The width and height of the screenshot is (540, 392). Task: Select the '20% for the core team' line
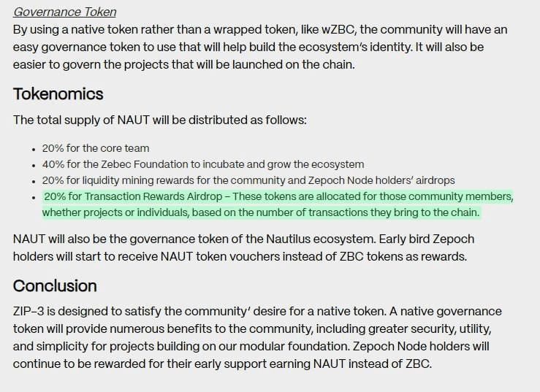(95, 148)
